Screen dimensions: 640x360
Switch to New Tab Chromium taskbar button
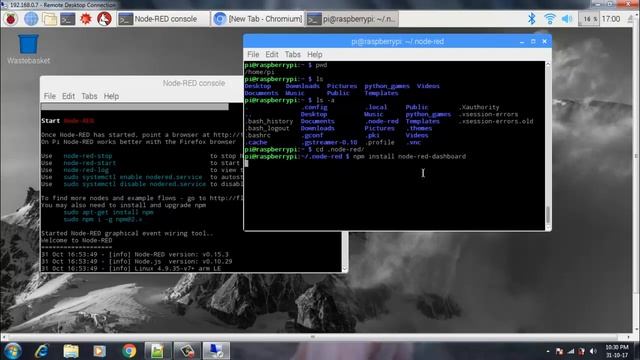click(258, 19)
